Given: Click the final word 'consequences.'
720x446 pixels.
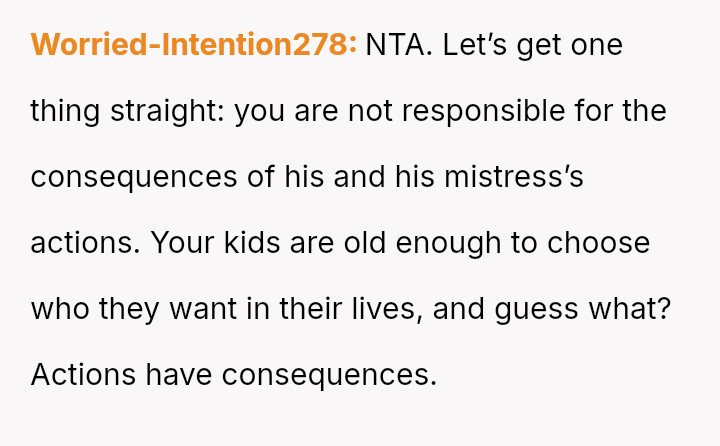Looking at the screenshot, I should pyautogui.click(x=330, y=375).
